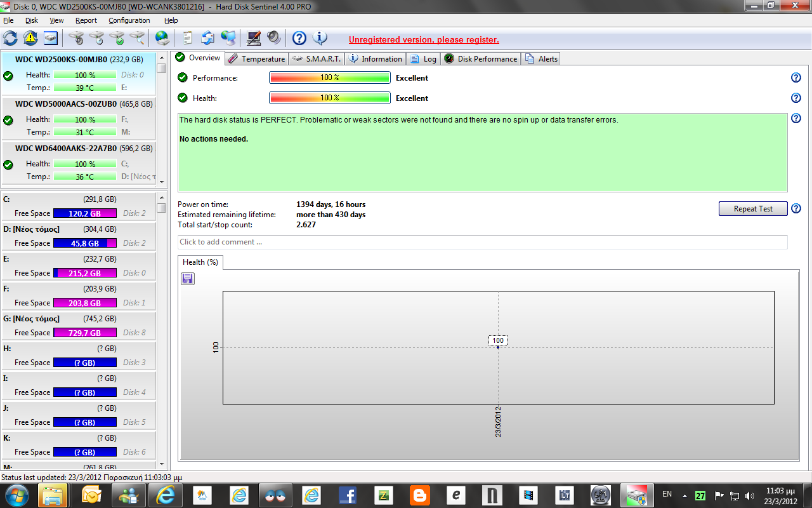Open the Windows Start menu
This screenshot has width=812, height=508.
16,495
